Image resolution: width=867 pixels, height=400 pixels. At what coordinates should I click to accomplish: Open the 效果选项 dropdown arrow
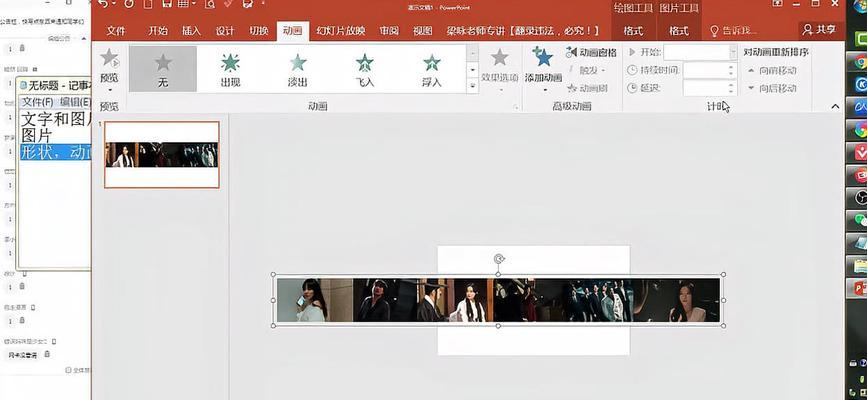tap(500, 89)
